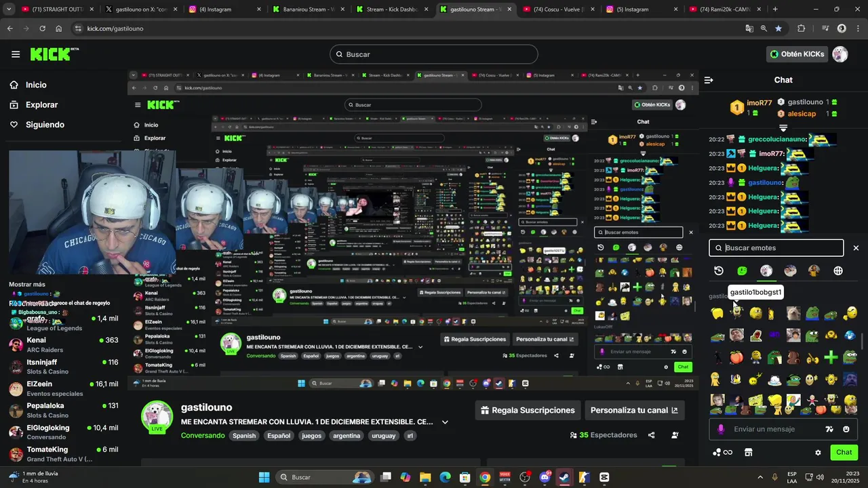Expand the stream title chevron below the player
868x488 pixels.
pyautogui.click(x=445, y=422)
